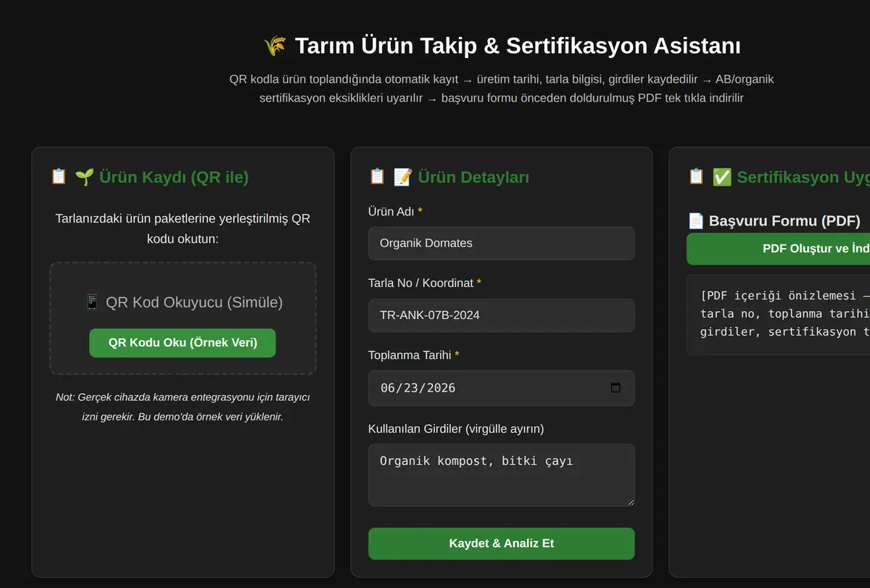The image size is (870, 588).
Task: Click the phone icon in QR Kod Okuyucu
Action: click(x=92, y=302)
